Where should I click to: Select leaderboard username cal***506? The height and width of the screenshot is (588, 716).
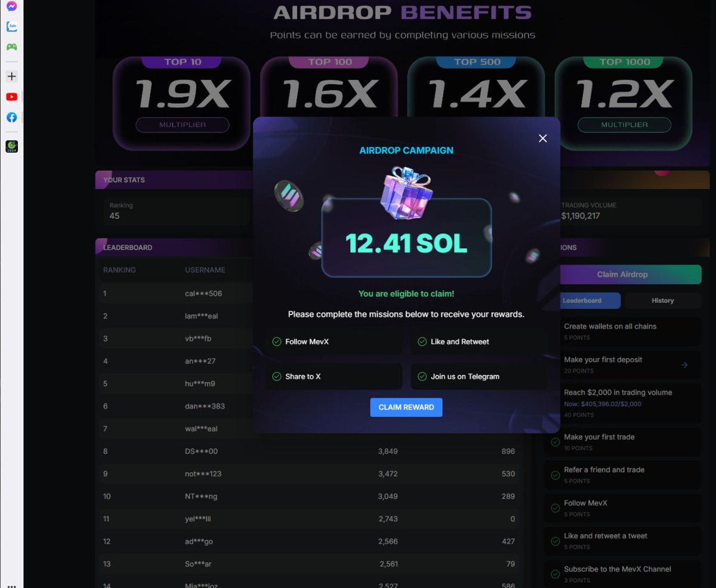(203, 294)
